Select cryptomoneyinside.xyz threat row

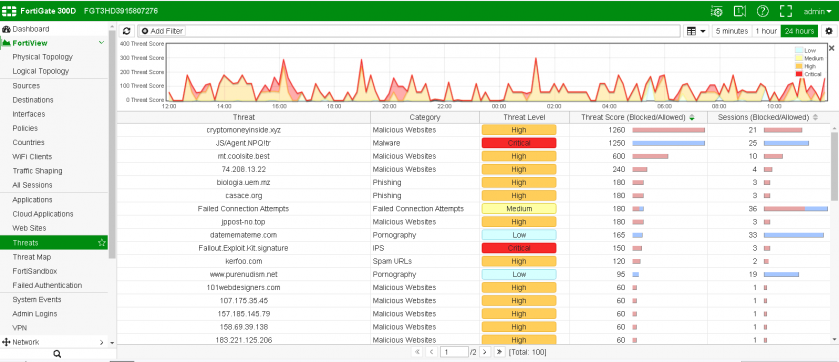pyautogui.click(x=473, y=130)
